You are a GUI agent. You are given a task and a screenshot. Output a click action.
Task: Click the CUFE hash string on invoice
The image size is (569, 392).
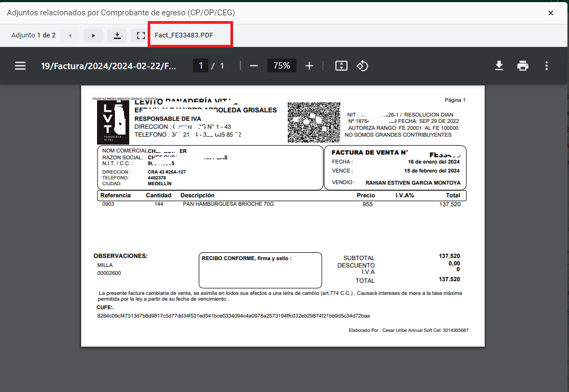234,315
